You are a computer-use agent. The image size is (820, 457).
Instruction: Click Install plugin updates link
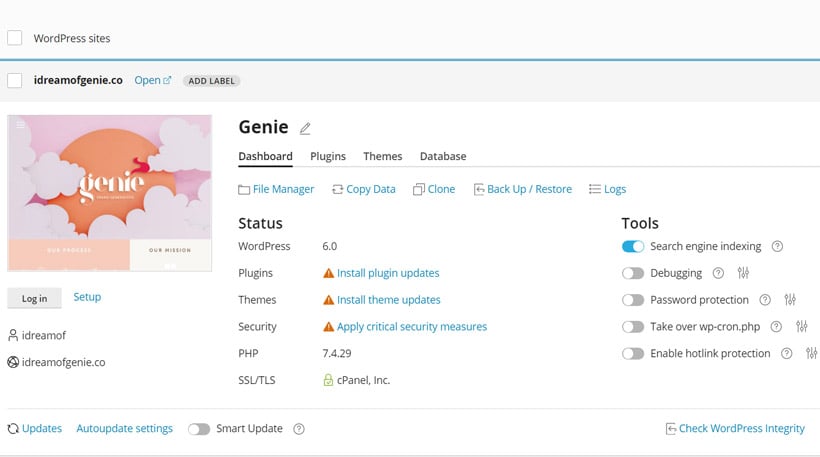(x=388, y=273)
